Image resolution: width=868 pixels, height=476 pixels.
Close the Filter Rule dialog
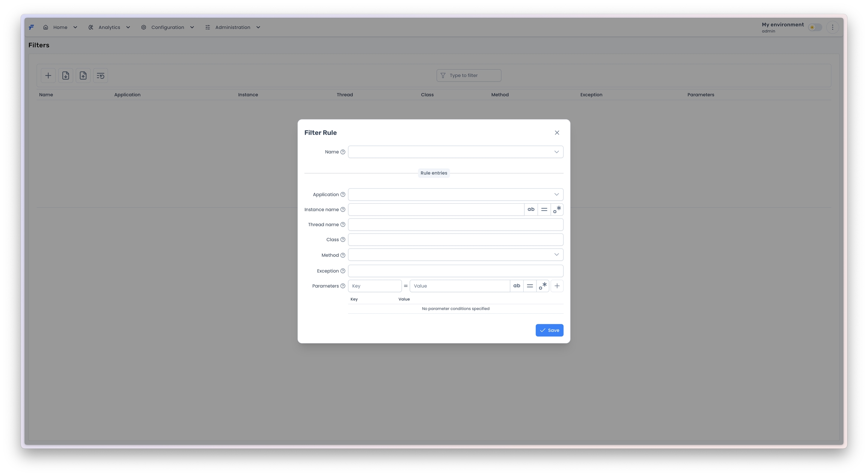[x=556, y=133]
